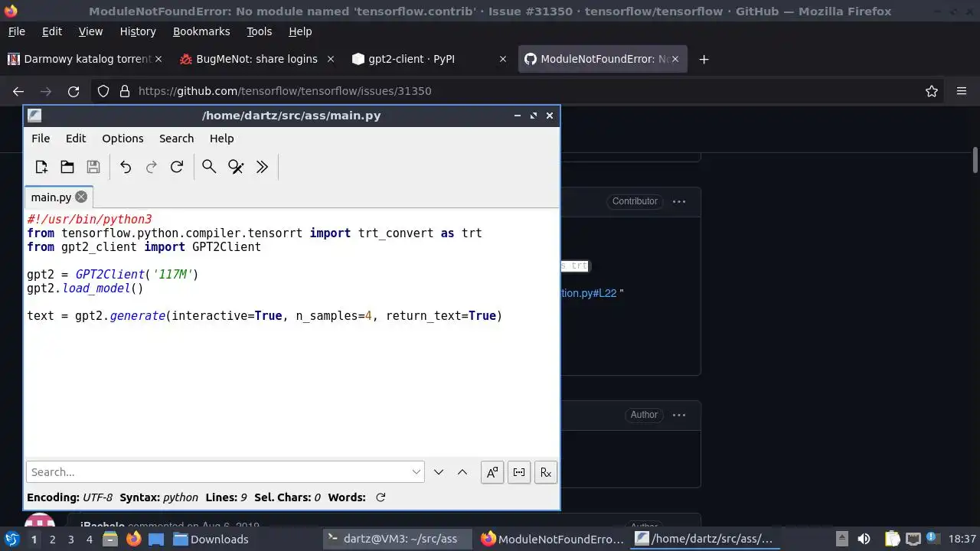Open the Firefox hamburger application menu
The width and height of the screenshot is (980, 551).
pyautogui.click(x=962, y=91)
